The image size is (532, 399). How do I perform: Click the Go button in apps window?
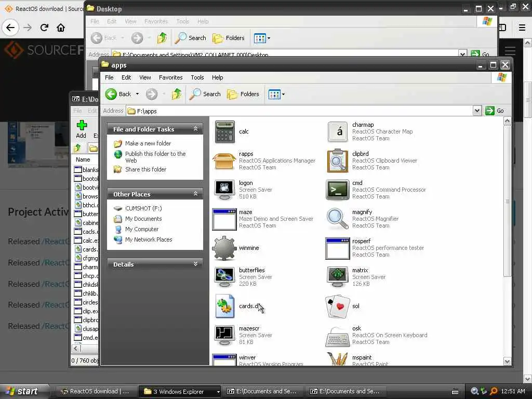tap(495, 111)
